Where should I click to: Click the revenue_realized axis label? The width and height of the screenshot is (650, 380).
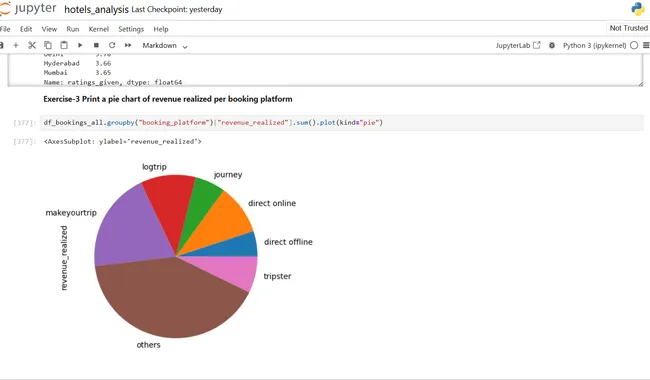64,258
